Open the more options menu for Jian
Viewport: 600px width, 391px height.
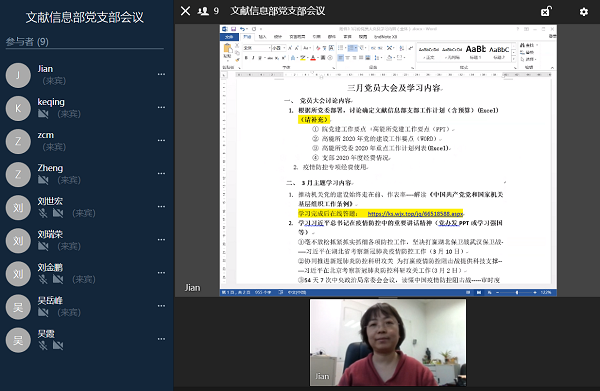161,74
